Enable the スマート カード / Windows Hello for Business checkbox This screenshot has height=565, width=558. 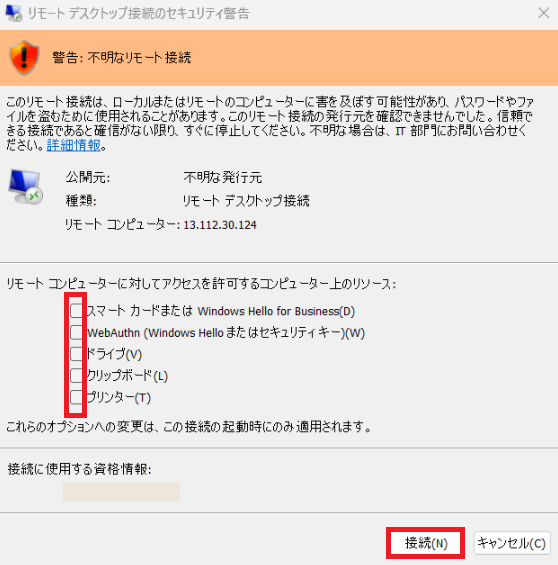coord(76,311)
